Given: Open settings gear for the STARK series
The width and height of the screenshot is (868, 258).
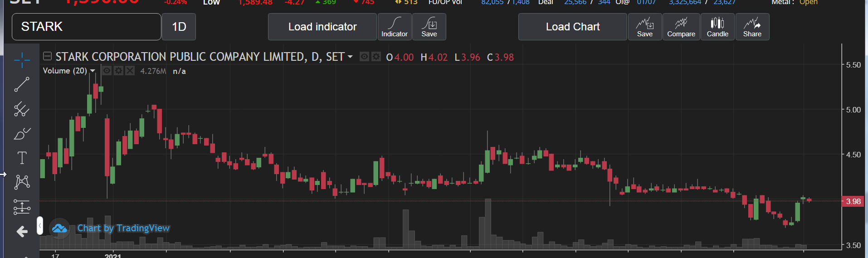Looking at the screenshot, I should (376, 57).
